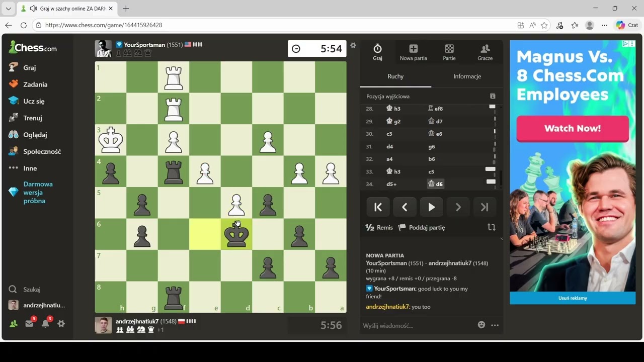
Task: Close the chess.com browser tab
Action: coord(111,9)
